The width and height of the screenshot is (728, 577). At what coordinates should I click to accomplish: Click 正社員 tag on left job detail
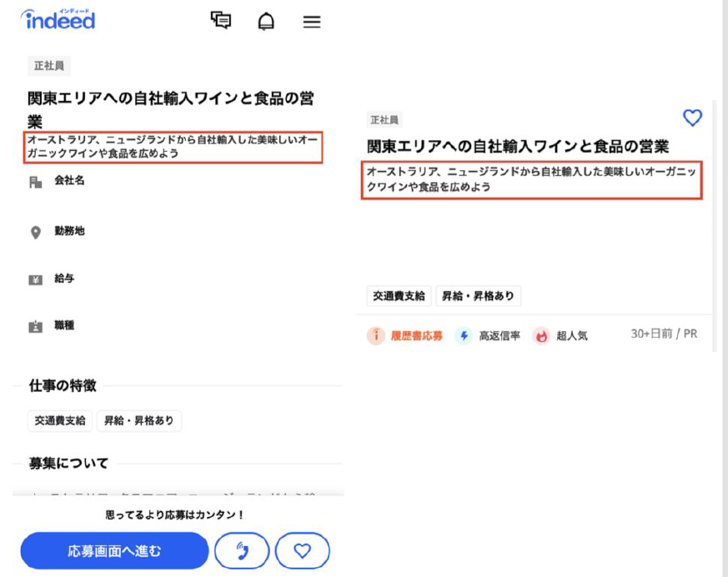click(x=49, y=66)
